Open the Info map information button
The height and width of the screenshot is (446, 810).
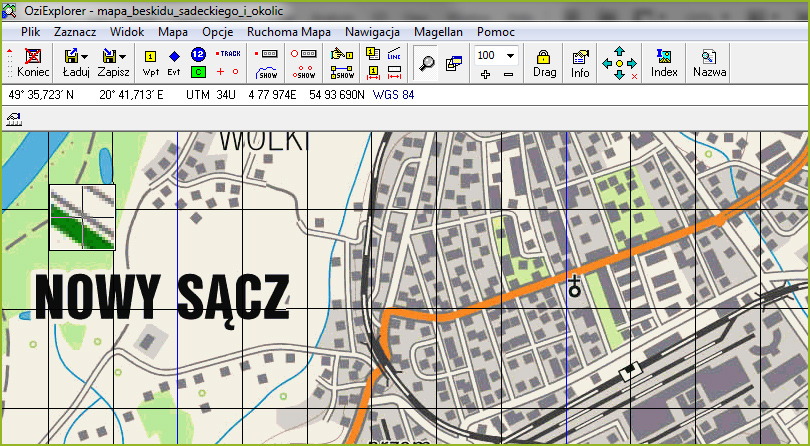coord(580,62)
